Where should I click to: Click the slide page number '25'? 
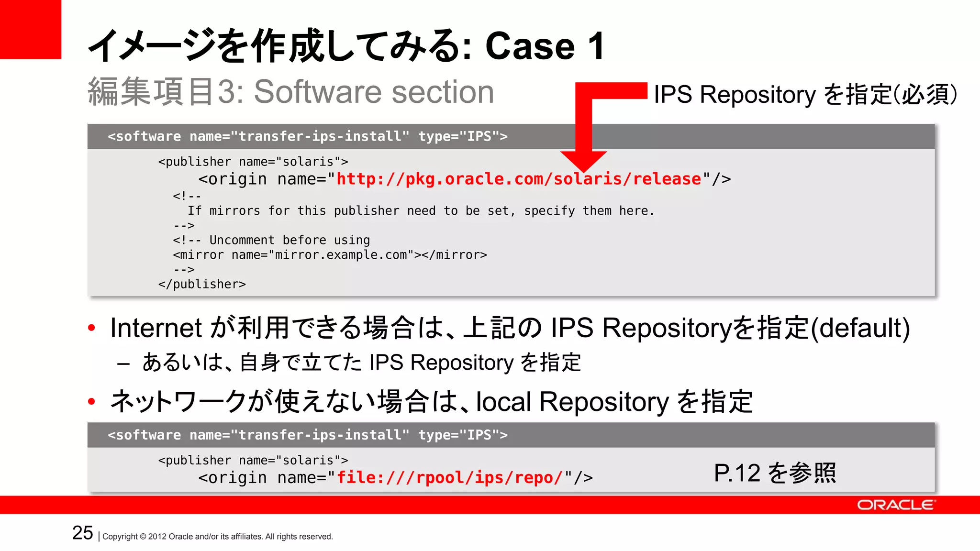click(x=82, y=533)
